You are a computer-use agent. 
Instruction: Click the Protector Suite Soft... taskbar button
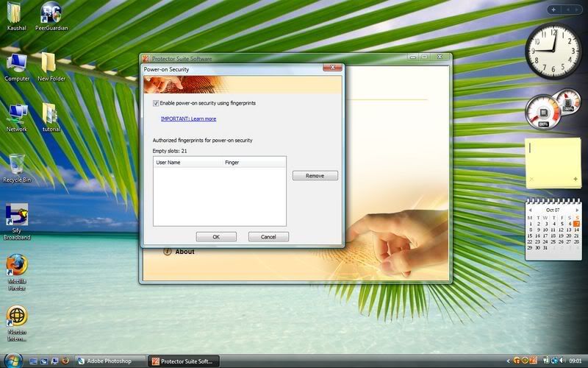pyautogui.click(x=183, y=361)
